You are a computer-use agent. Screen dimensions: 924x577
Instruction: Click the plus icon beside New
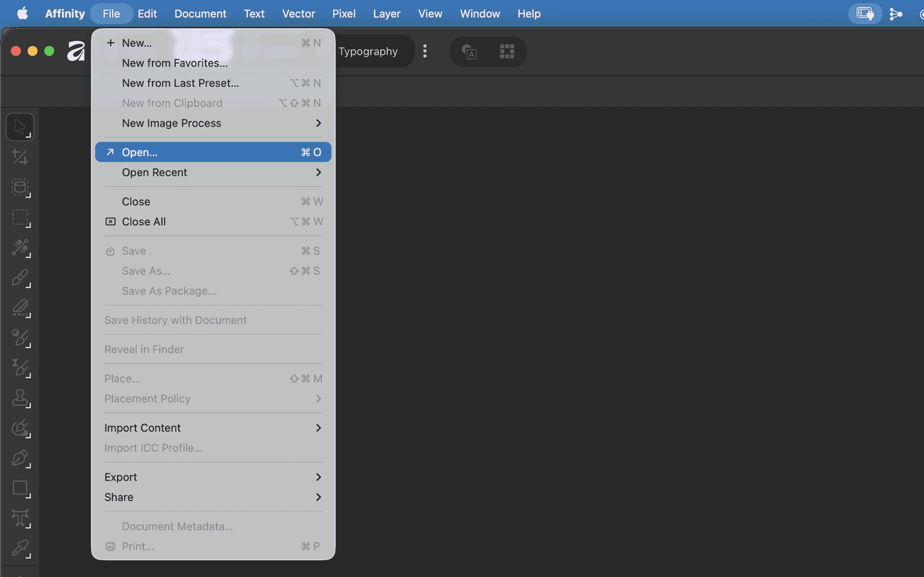click(x=111, y=43)
